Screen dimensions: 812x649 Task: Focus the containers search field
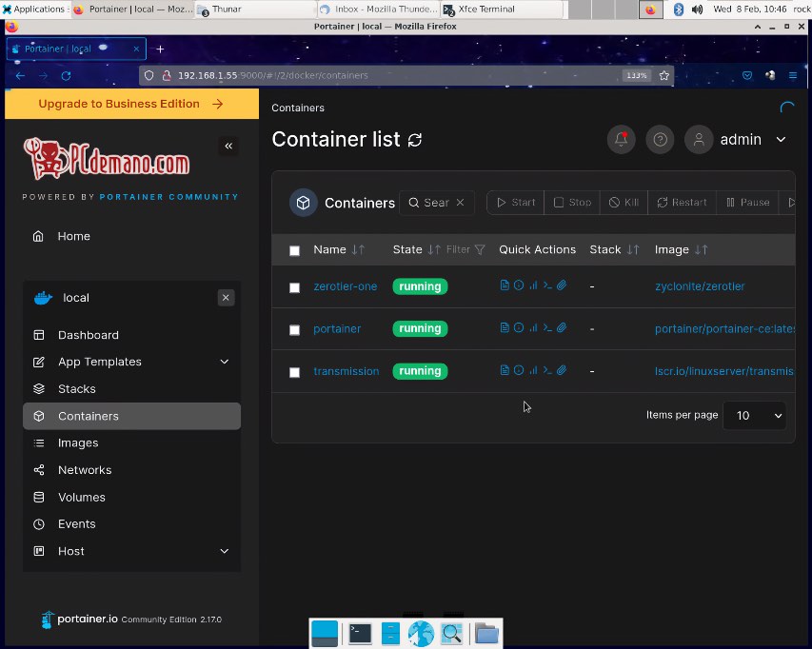tap(438, 203)
